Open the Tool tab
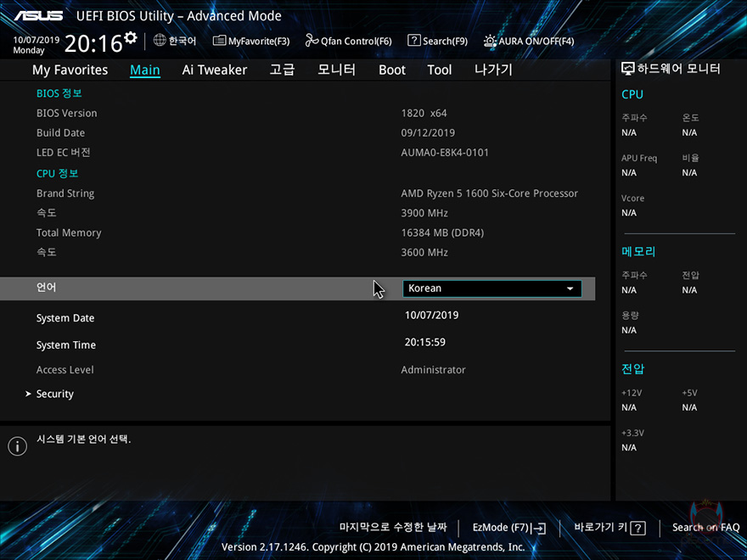 point(439,70)
